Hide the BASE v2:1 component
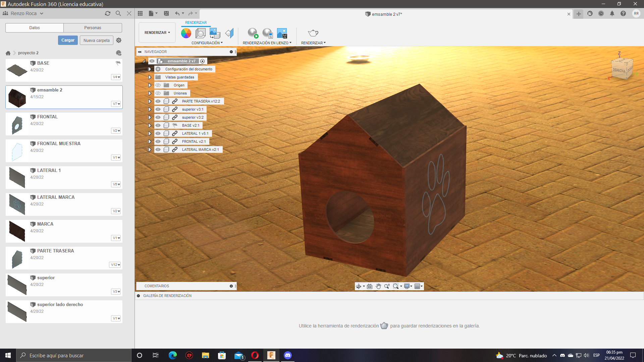 click(x=158, y=125)
